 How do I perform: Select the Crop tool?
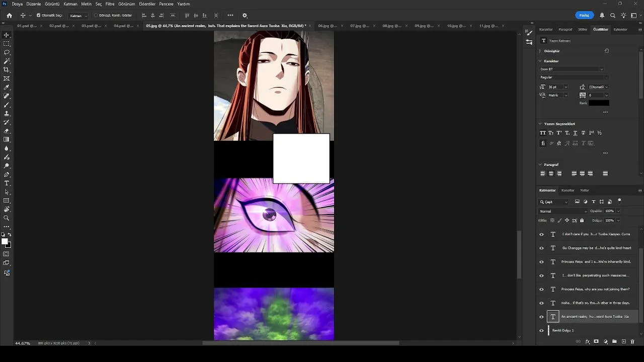(x=7, y=70)
